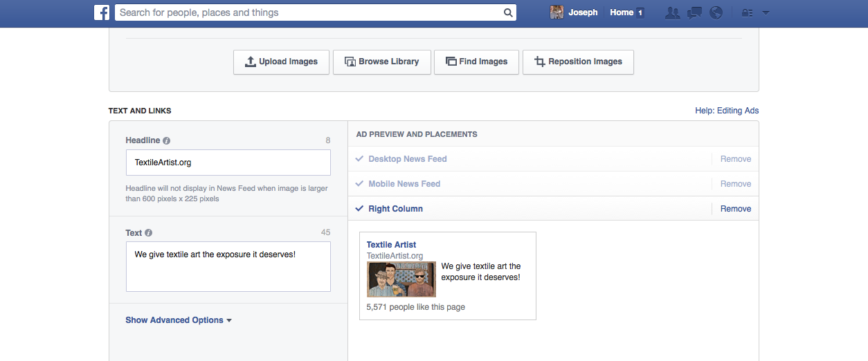The image size is (868, 361).
Task: Click the search magnifier icon
Action: click(508, 12)
